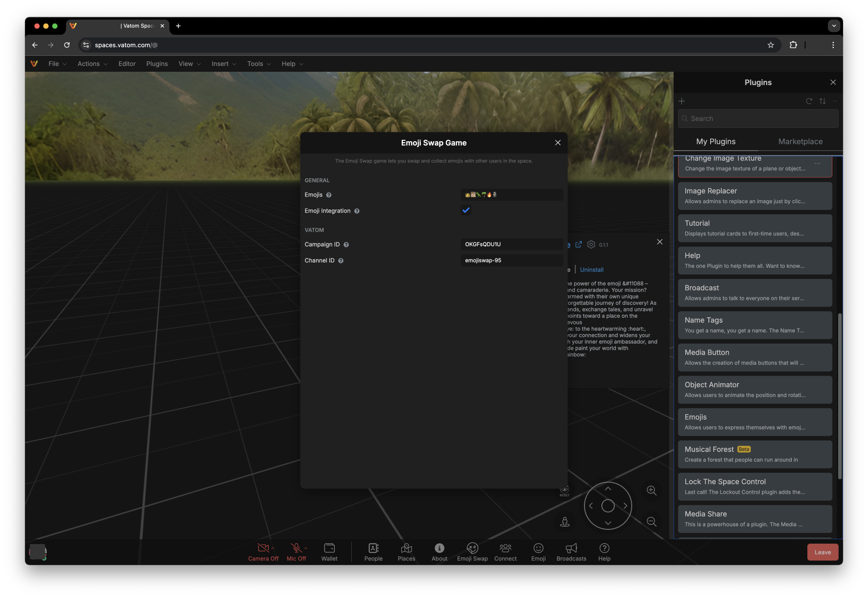Click the Vatom logo in menu bar
This screenshot has height=598, width=868.
(x=34, y=64)
